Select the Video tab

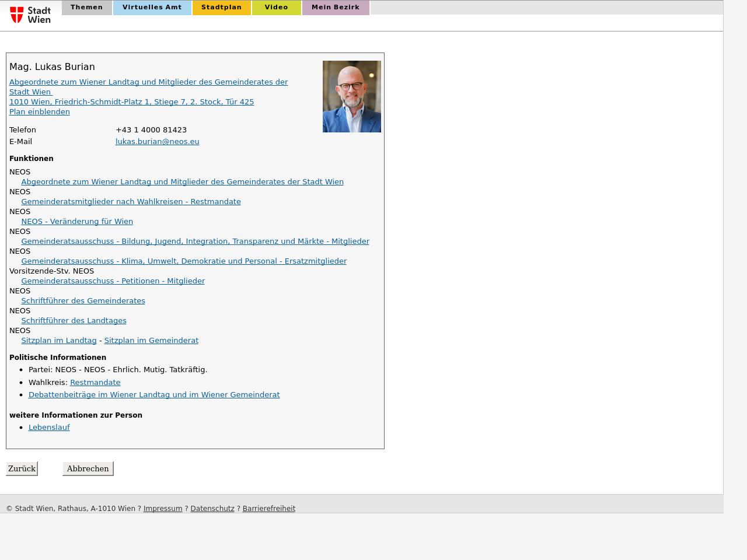276,8
